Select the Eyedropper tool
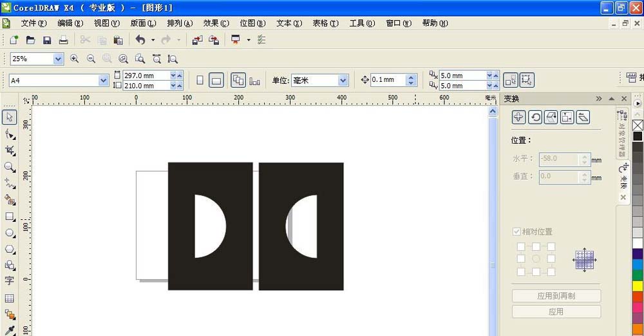 [x=10, y=330]
